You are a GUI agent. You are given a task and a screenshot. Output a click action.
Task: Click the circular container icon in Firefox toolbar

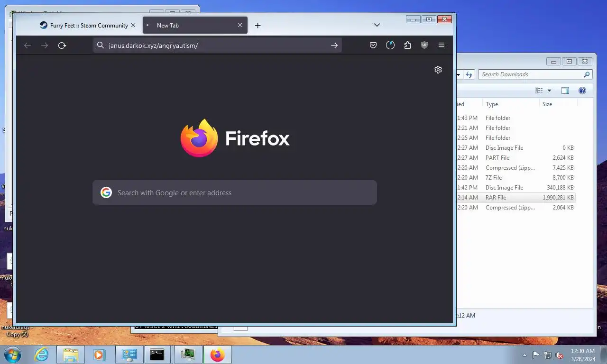pos(390,45)
